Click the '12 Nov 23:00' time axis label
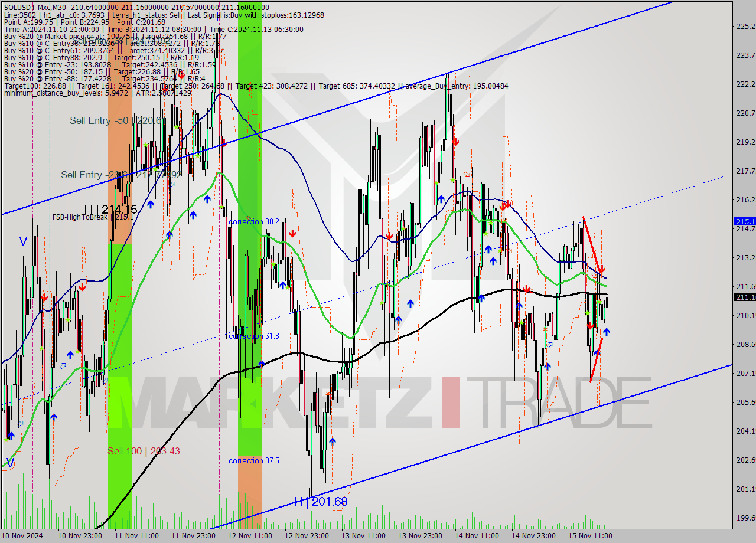Viewport: 756px width, 543px height. click(307, 536)
